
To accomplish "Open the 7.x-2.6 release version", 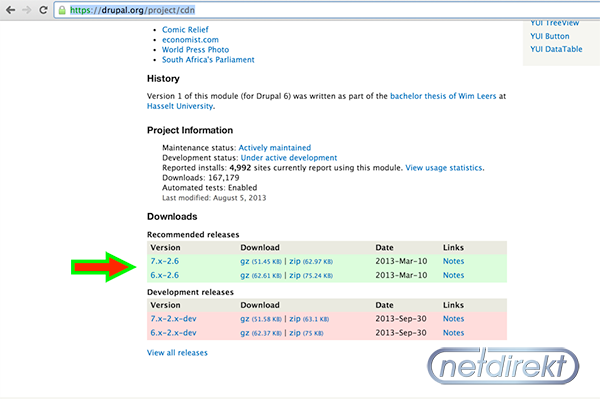I will pyautogui.click(x=165, y=261).
